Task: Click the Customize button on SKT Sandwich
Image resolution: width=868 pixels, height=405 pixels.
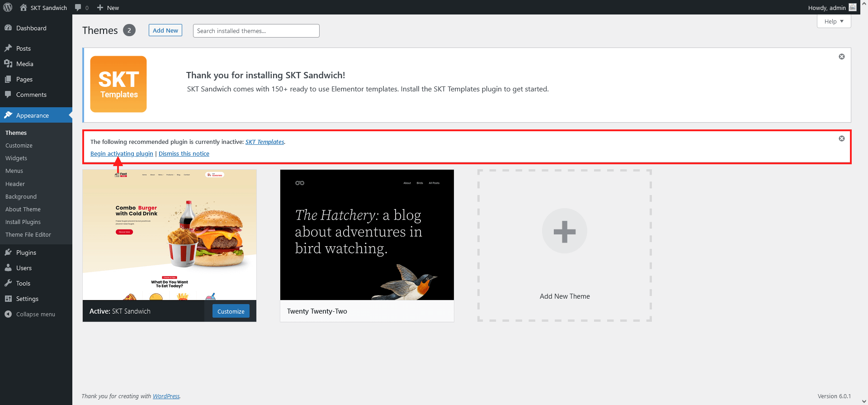Action: point(231,311)
